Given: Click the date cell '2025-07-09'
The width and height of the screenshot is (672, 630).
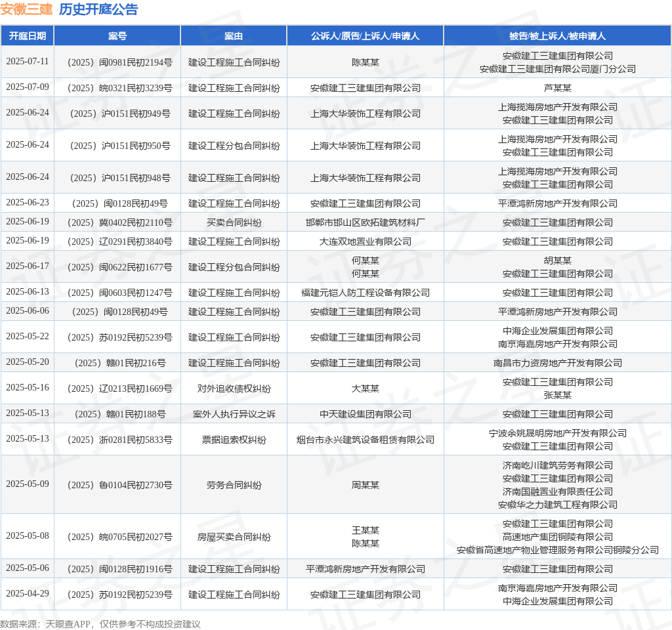Looking at the screenshot, I should (x=28, y=87).
